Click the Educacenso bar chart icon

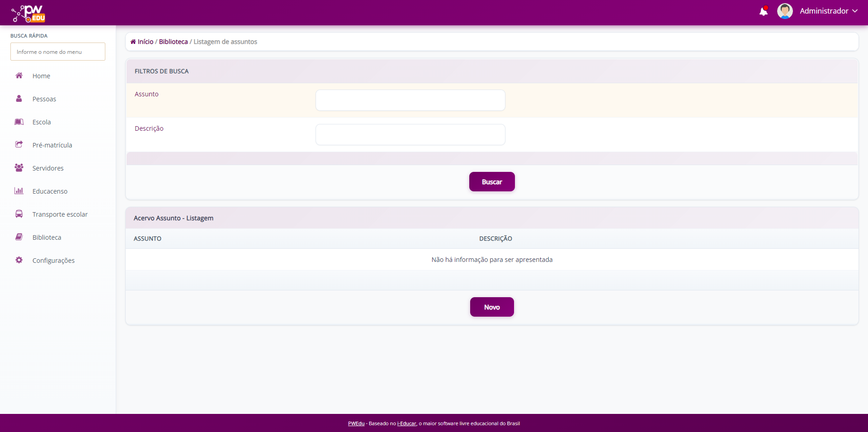19,191
